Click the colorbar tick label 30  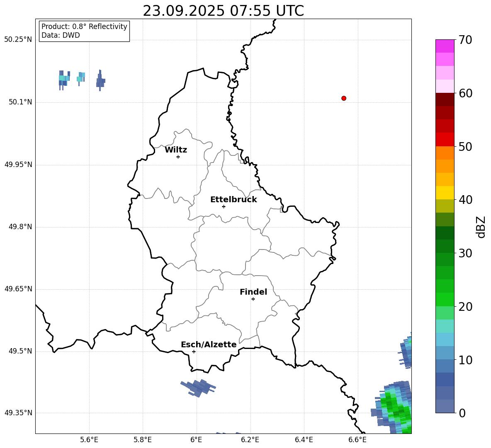point(465,253)
